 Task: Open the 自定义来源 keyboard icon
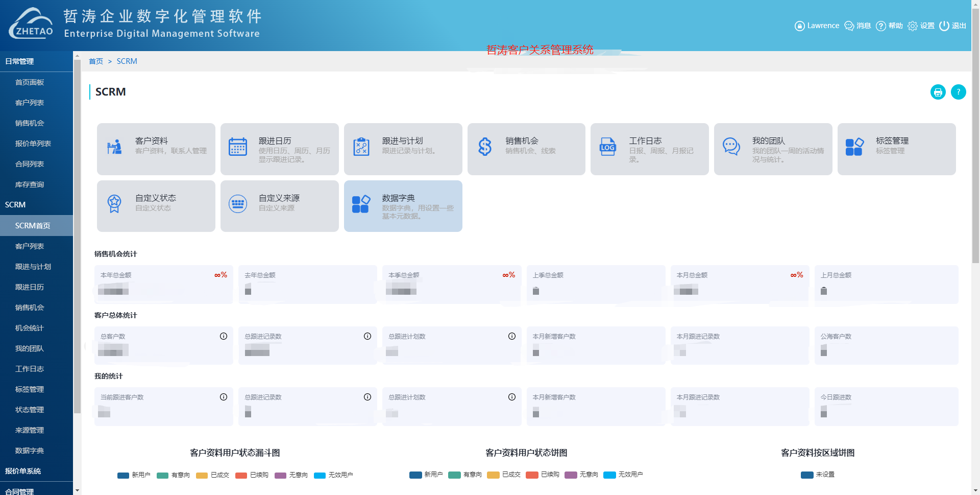tap(238, 204)
